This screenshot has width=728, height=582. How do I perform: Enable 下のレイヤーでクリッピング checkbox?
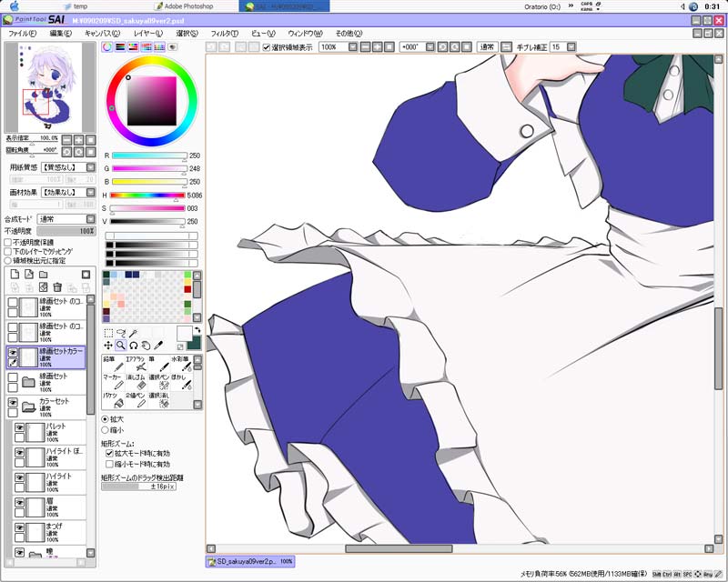[x=8, y=251]
